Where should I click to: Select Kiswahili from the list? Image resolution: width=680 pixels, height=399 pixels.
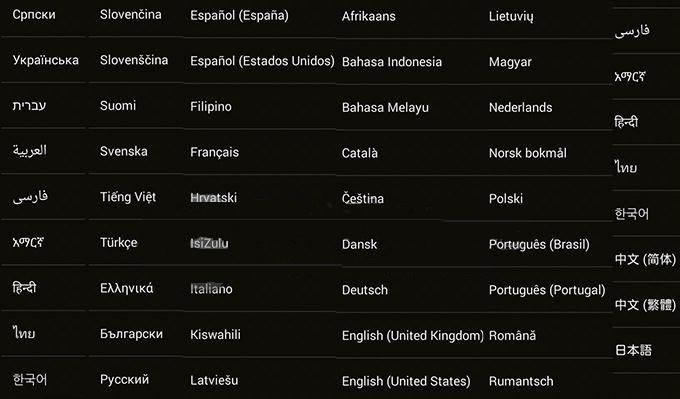coord(215,334)
